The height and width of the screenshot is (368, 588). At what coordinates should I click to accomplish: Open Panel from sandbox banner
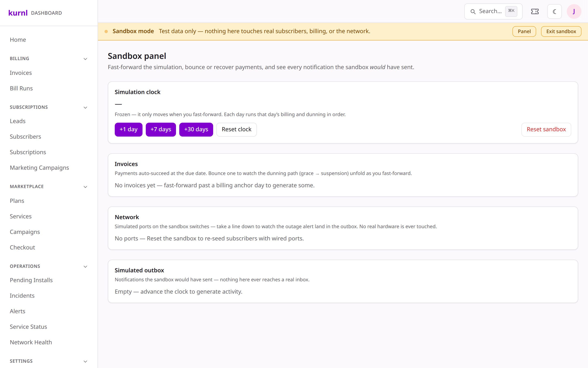pos(524,31)
